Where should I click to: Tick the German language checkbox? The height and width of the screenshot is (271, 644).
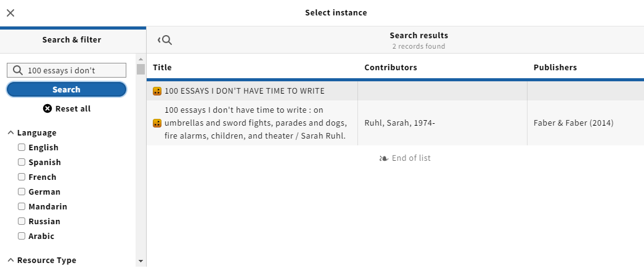point(22,192)
